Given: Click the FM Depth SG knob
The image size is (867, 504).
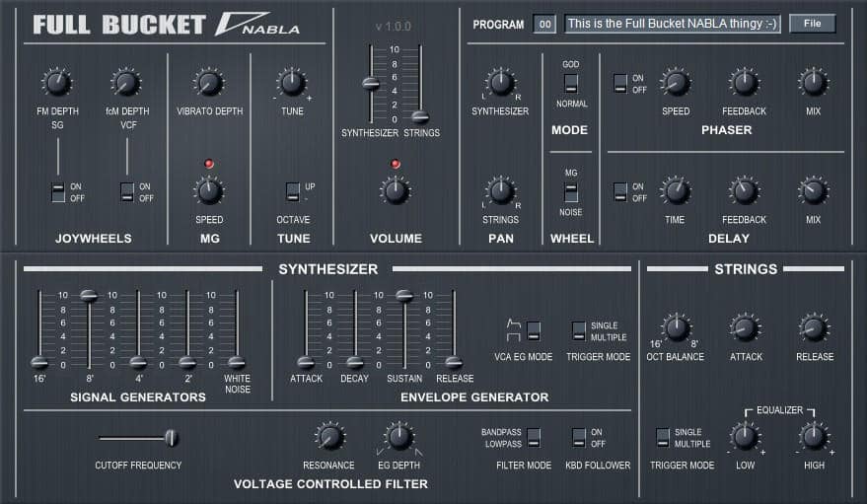Looking at the screenshot, I should coord(57,83).
